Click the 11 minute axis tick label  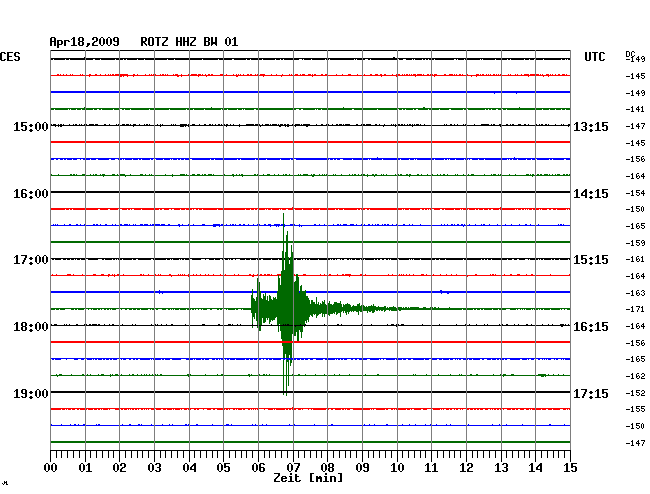coord(431,467)
